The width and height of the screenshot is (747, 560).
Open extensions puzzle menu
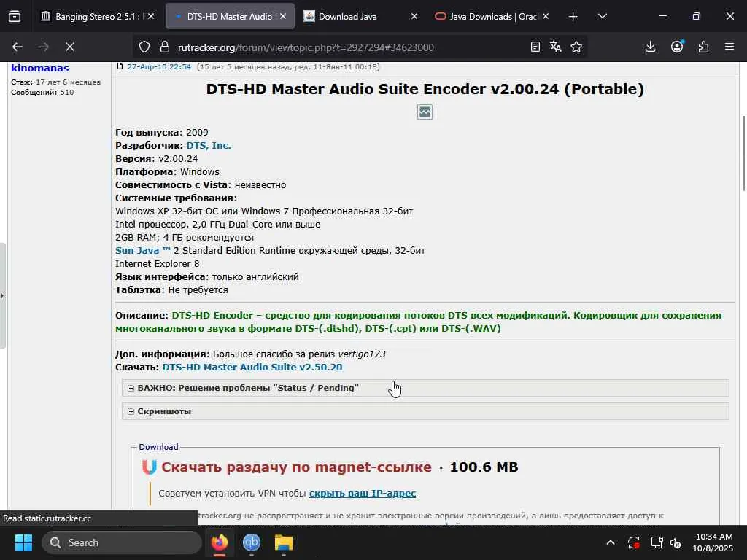(x=703, y=47)
